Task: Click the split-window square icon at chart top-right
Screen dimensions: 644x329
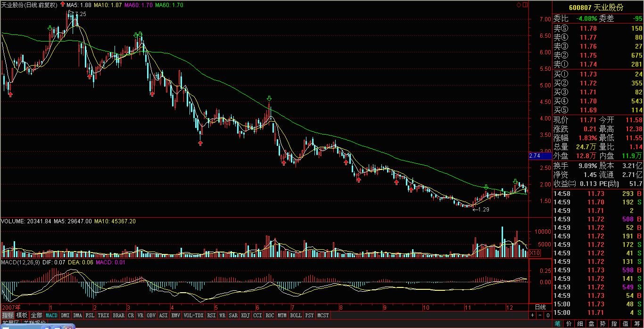Action: point(524,5)
